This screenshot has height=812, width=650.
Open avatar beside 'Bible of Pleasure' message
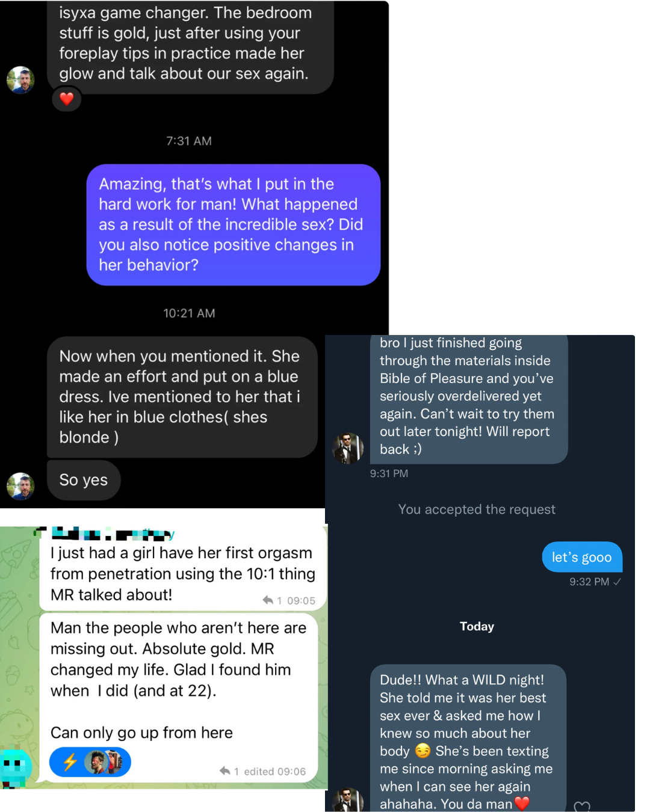point(348,448)
